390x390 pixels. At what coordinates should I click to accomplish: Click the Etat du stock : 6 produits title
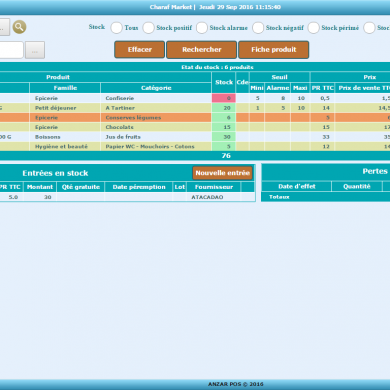click(x=217, y=67)
